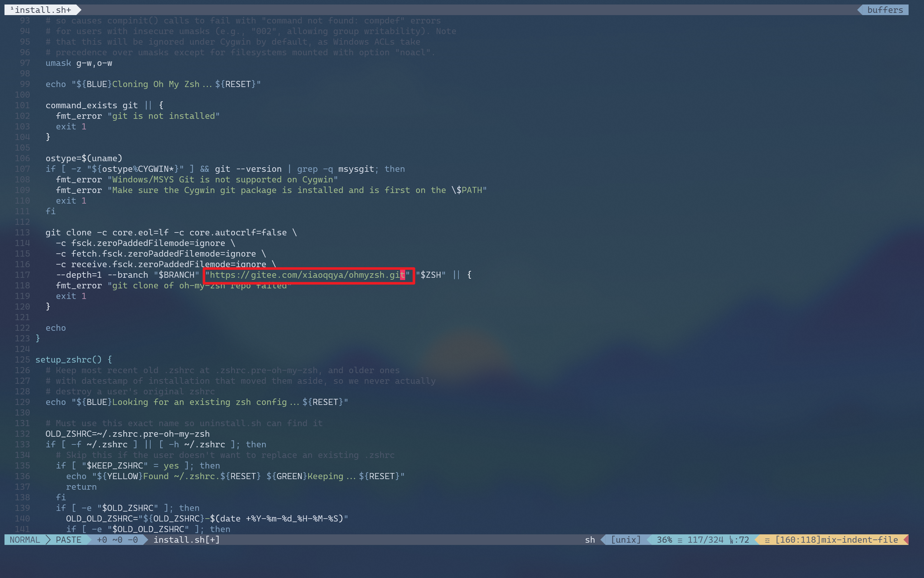Click the gitee.com repository URL on line 117
This screenshot has height=578, width=924.
click(307, 275)
